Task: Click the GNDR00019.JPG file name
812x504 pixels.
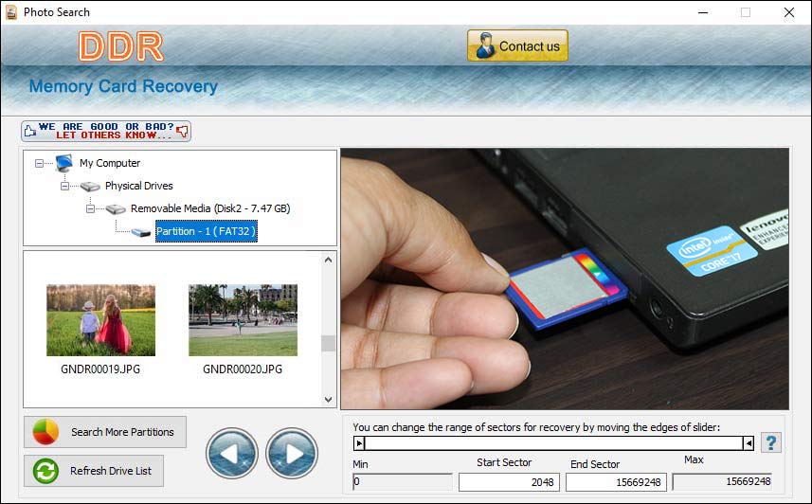Action: tap(100, 369)
